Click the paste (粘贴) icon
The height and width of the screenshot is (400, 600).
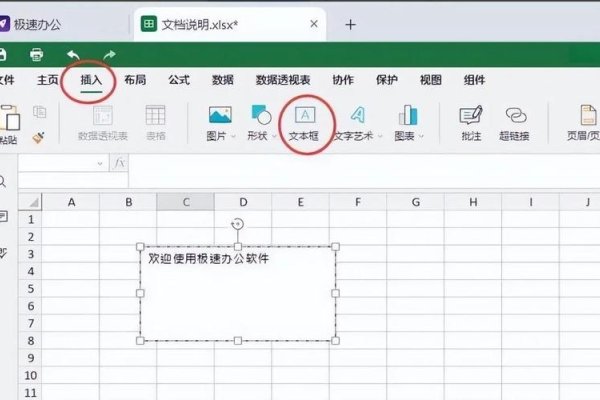click(x=9, y=118)
